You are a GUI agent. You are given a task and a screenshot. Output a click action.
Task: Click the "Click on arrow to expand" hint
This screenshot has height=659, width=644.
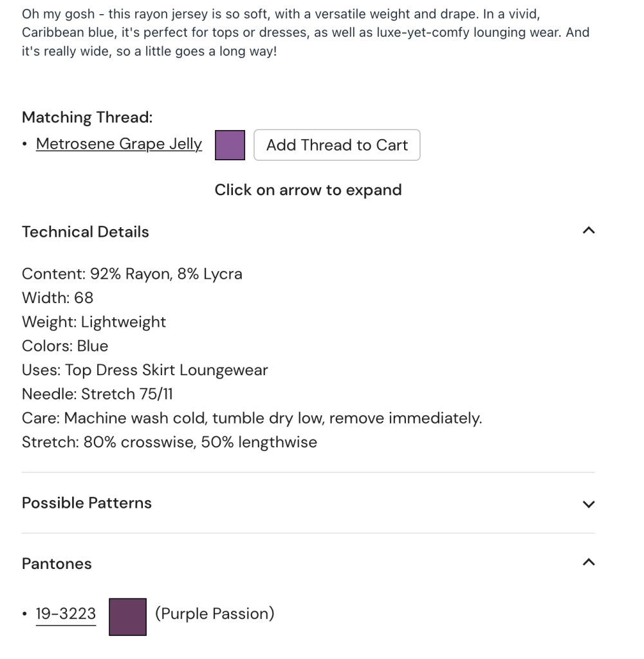click(308, 190)
